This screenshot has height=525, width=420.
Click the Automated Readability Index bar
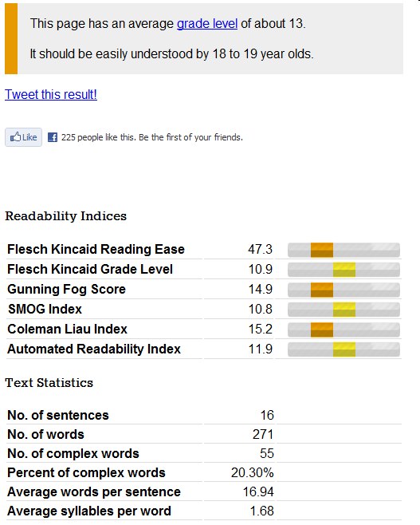coord(343,349)
